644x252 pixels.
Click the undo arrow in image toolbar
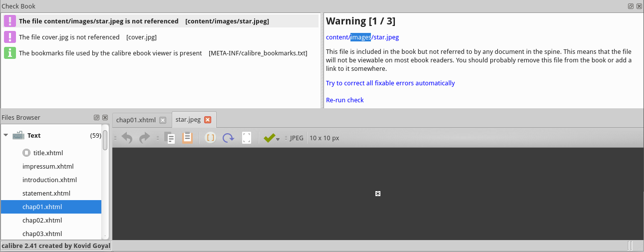pos(127,138)
